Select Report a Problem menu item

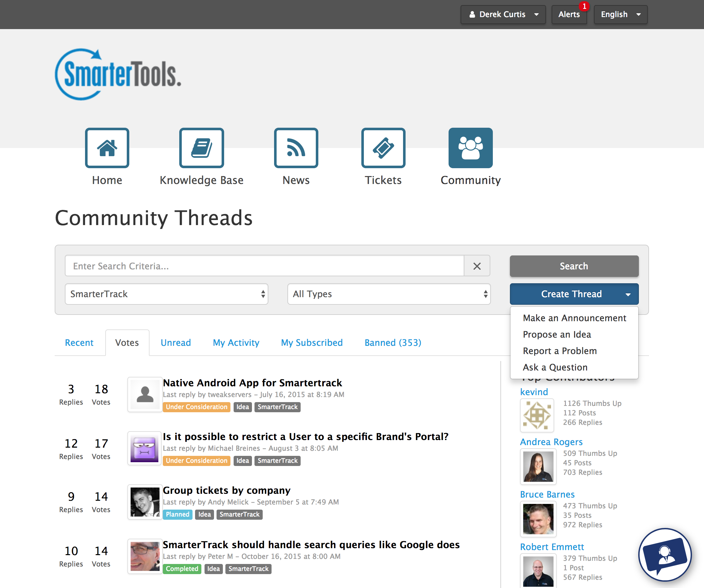point(574,351)
